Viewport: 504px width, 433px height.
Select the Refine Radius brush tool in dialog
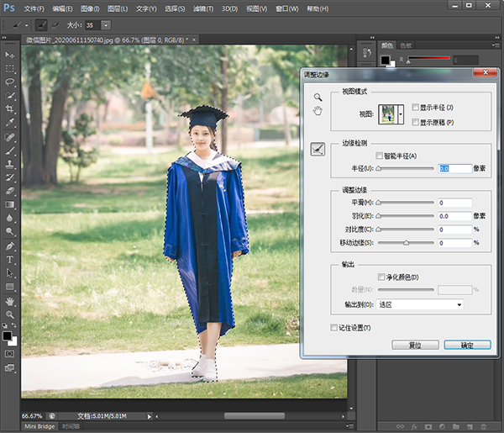tap(318, 149)
